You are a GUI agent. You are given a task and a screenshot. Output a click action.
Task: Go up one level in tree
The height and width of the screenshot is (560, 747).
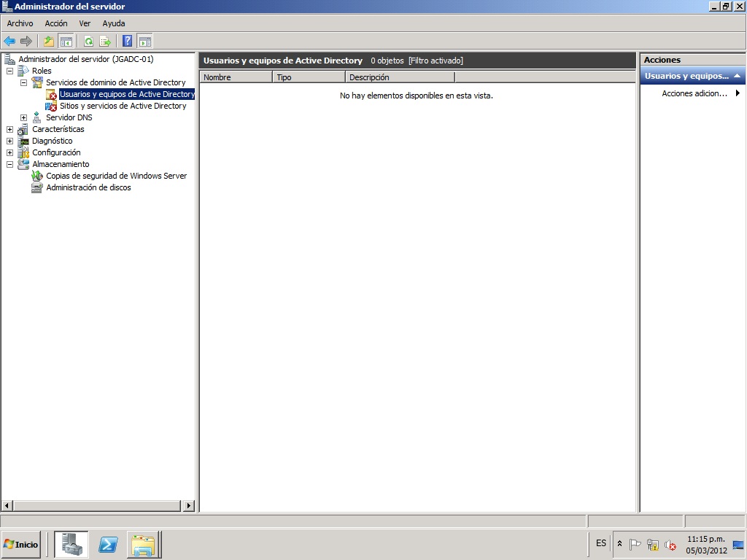(x=49, y=42)
